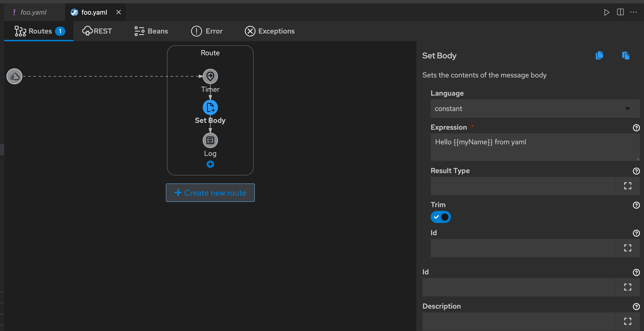The image size is (644, 331).
Task: Click the cloud source icon on the canvas
Action: coord(14,76)
